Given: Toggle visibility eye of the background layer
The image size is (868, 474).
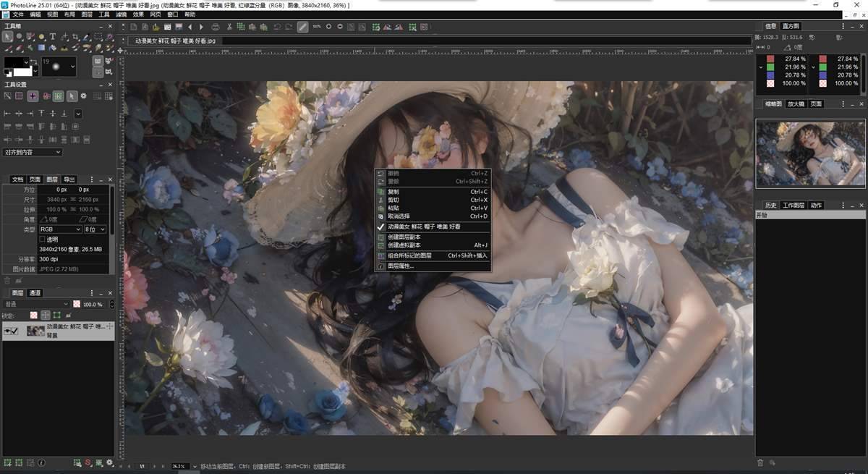Looking at the screenshot, I should [8, 331].
